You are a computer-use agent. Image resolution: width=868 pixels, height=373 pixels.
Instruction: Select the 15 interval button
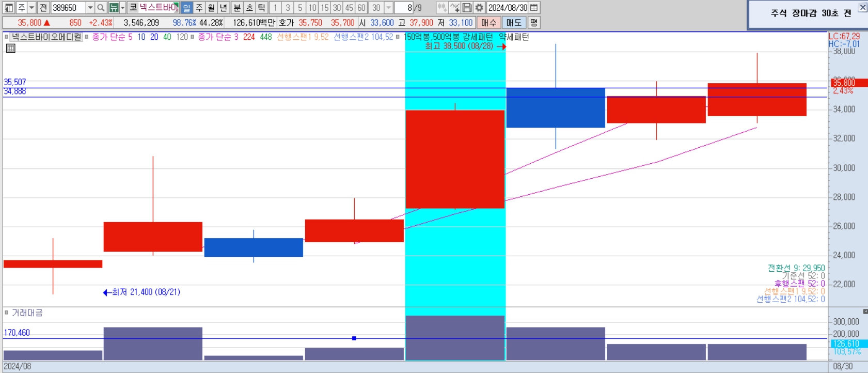click(x=325, y=8)
